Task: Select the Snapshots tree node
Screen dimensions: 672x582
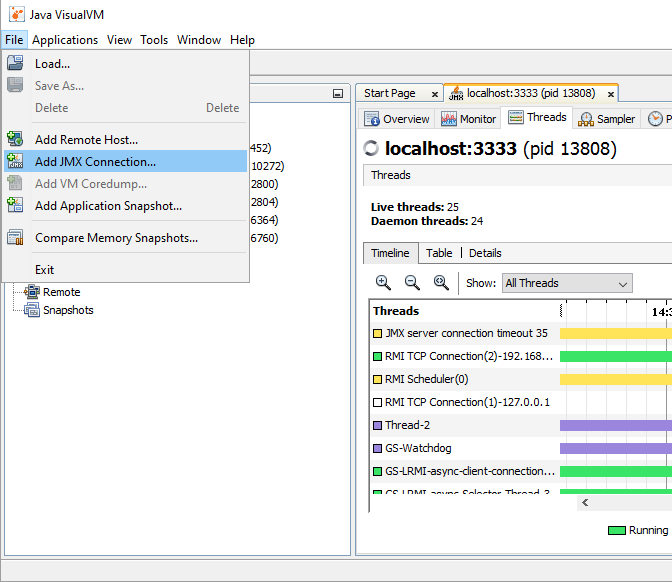Action: tap(67, 310)
